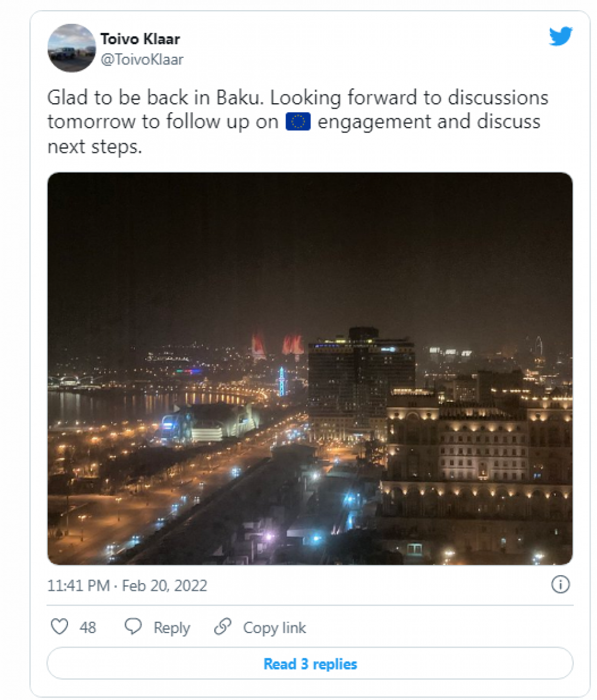This screenshot has height=700, width=597.
Task: Click the Twitter bird logo
Action: pos(561,37)
